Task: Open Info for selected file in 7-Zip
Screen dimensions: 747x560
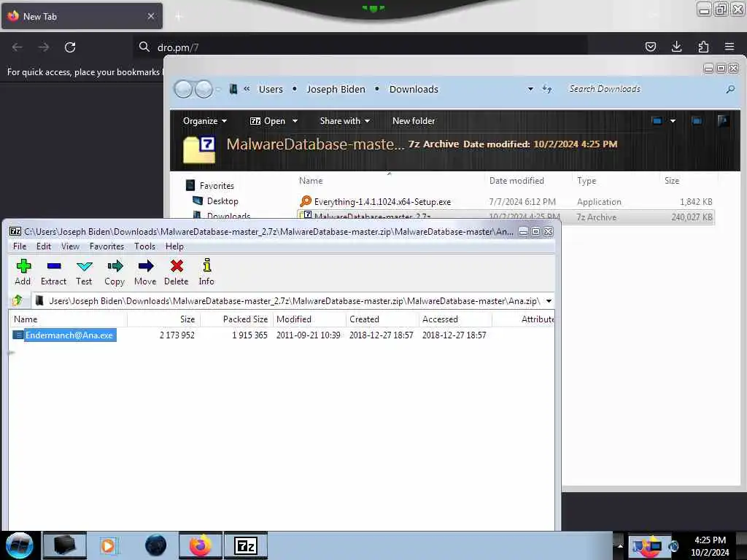Action: (x=206, y=272)
